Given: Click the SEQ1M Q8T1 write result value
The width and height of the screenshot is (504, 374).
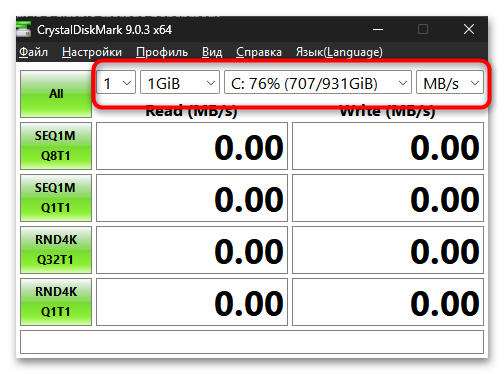Looking at the screenshot, I should 388,146.
